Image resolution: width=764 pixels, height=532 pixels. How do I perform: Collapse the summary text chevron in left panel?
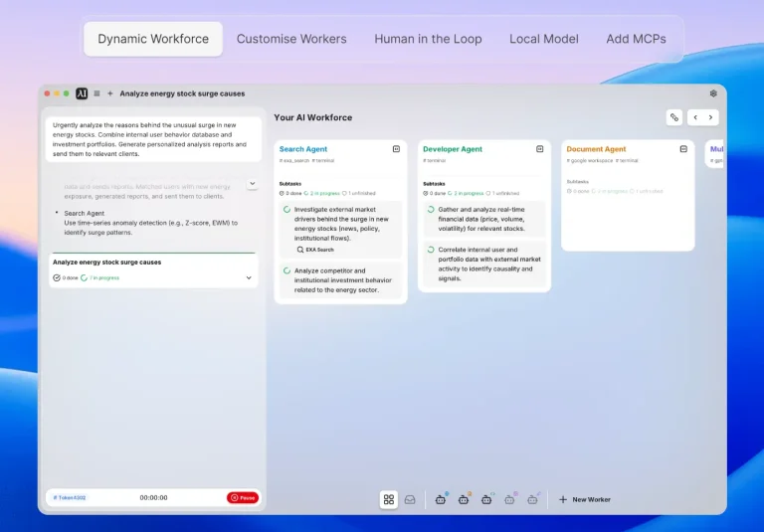253,184
